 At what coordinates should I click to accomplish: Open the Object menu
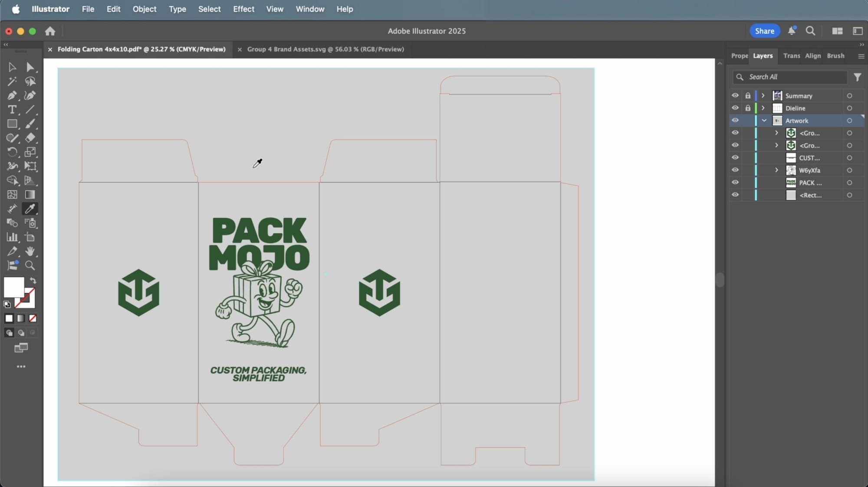point(145,9)
